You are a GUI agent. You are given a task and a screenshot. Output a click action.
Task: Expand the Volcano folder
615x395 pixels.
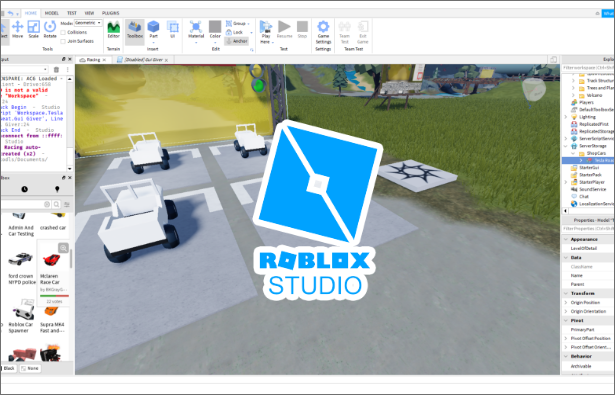pyautogui.click(x=573, y=95)
